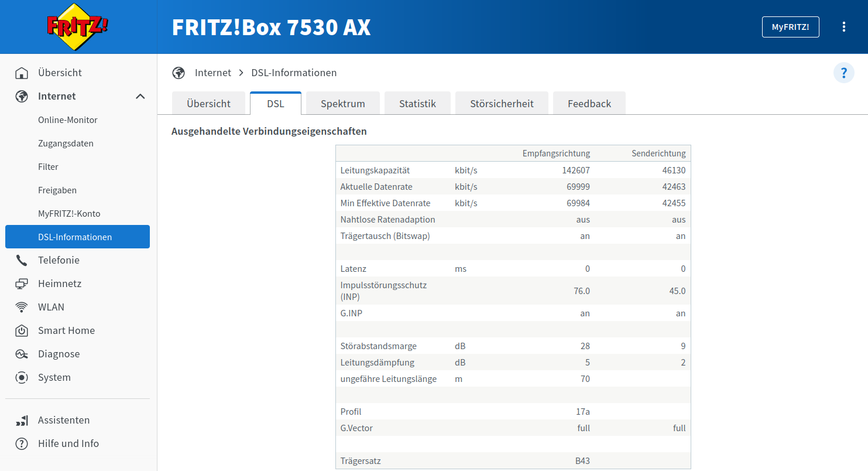Viewport: 868px width, 471px height.
Task: Open Zugangsdaten in sidebar
Action: pos(77,143)
